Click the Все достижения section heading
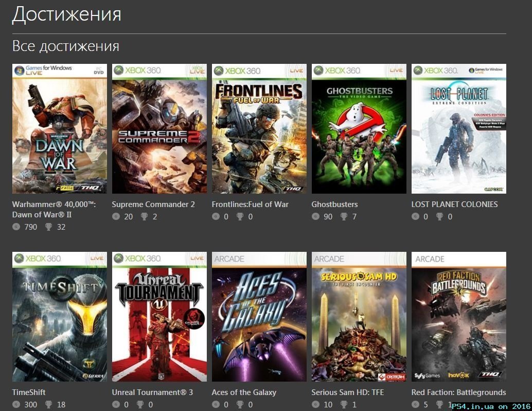Image resolution: width=532 pixels, height=411 pixels. click(x=66, y=46)
